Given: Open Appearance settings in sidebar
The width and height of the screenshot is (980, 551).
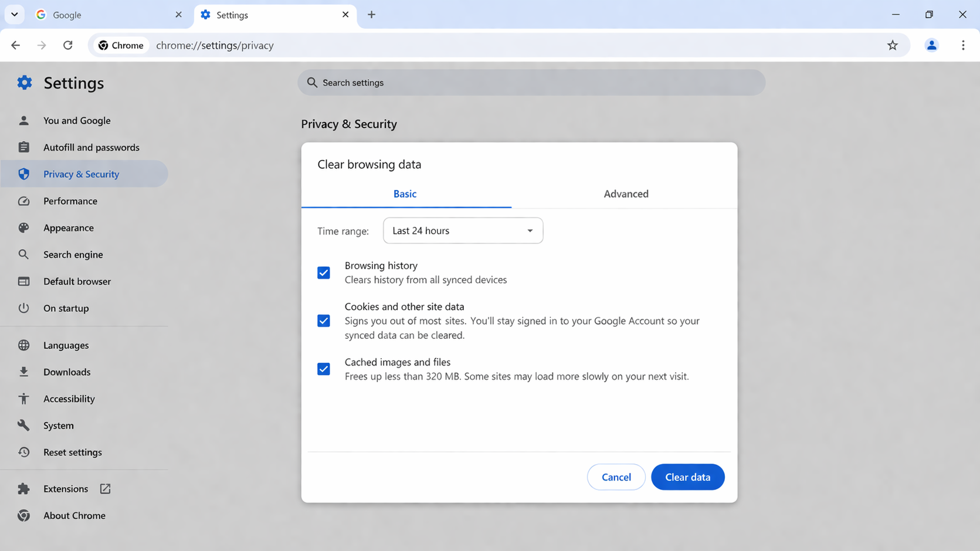Looking at the screenshot, I should [69, 228].
